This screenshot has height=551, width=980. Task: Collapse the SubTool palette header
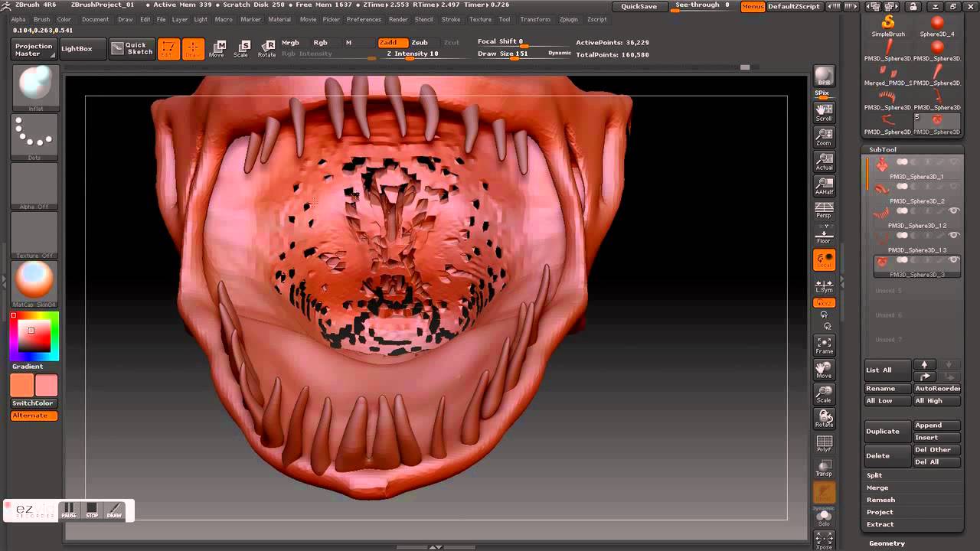(x=883, y=149)
